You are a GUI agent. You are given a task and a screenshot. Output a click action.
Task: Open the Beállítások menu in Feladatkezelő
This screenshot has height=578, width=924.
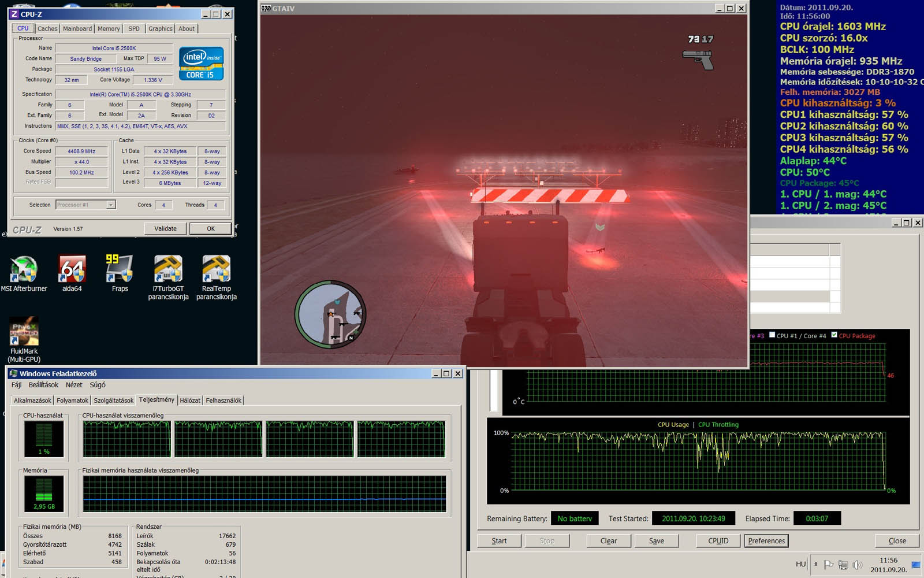point(43,385)
